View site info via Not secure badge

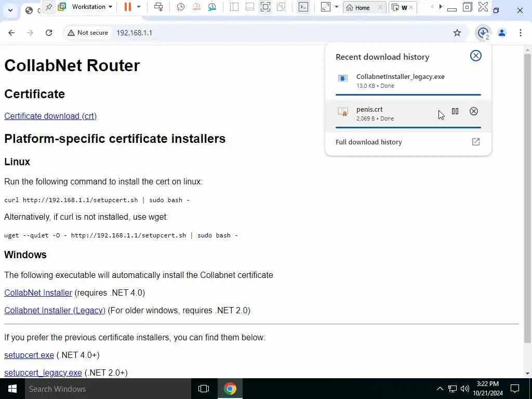[88, 33]
